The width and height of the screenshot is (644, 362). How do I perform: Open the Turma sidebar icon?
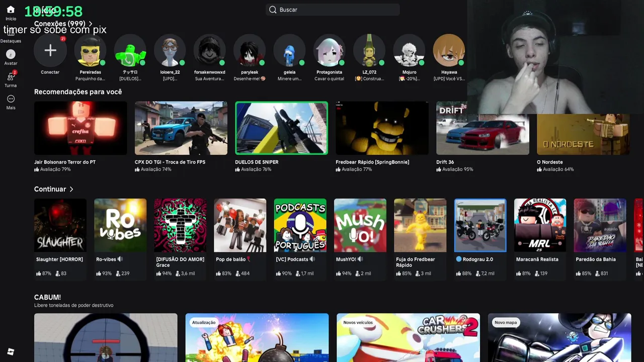click(11, 76)
